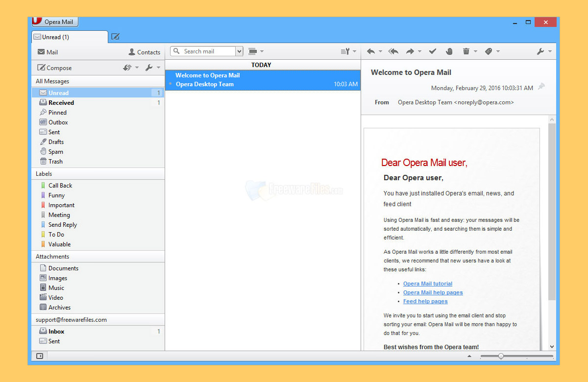Select the Funny label
The width and height of the screenshot is (588, 382).
[98, 195]
